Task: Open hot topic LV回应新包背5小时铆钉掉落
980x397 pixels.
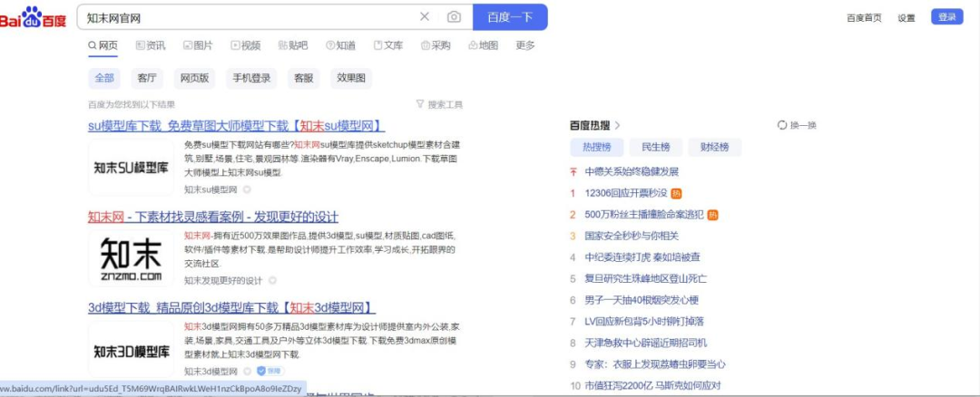Action: [x=644, y=322]
